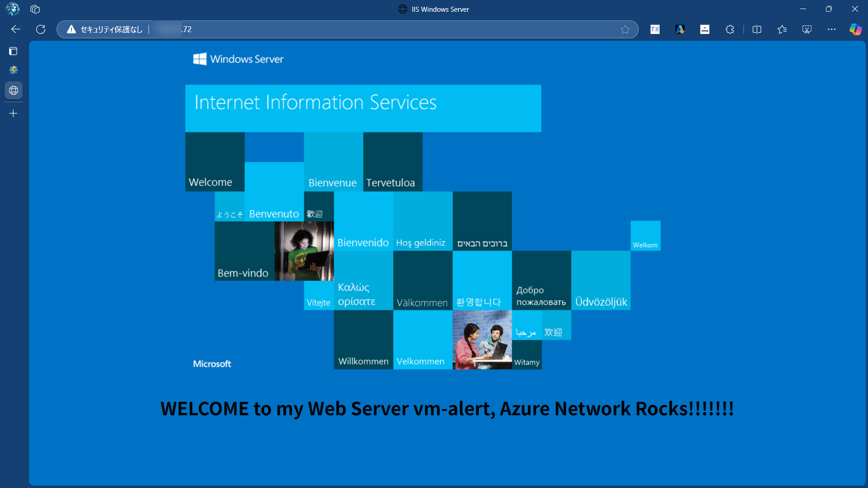Viewport: 868px width, 488px height.
Task: Click the Azure extension icon
Action: [x=679, y=29]
